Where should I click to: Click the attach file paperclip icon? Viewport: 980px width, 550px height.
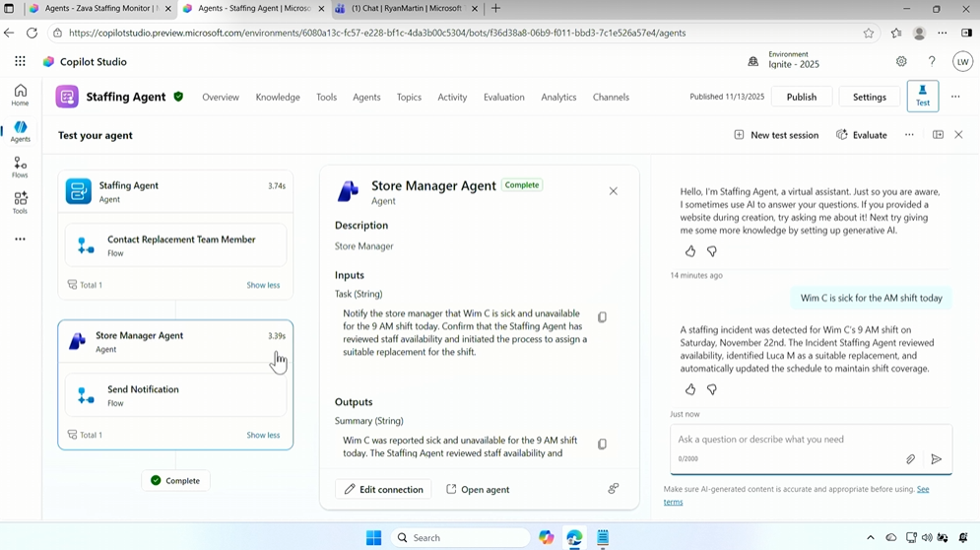(x=910, y=459)
